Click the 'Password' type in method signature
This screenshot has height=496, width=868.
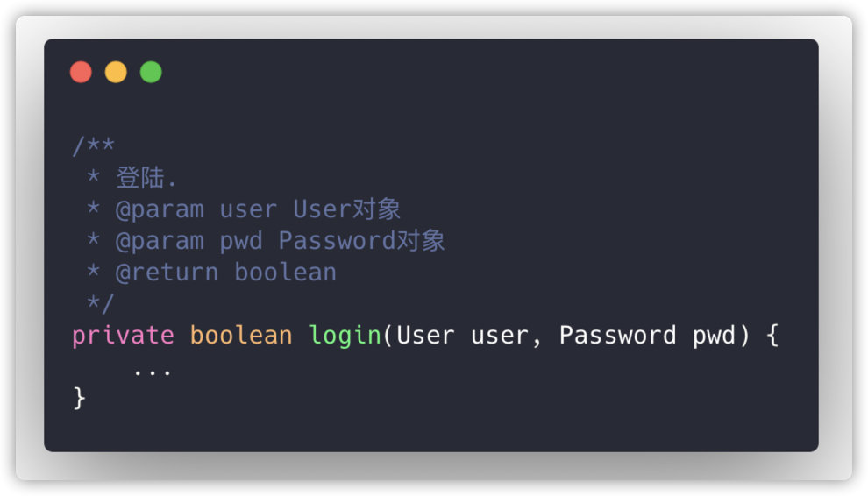click(618, 336)
